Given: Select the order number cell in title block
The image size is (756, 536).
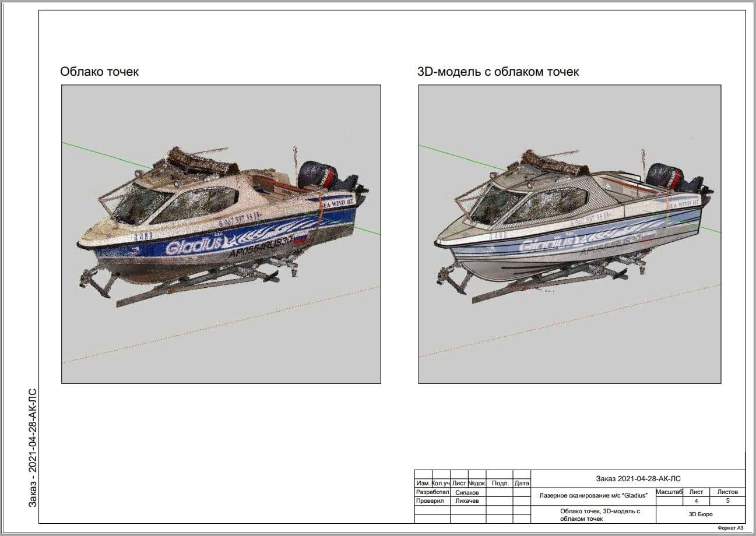Looking at the screenshot, I should [638, 478].
